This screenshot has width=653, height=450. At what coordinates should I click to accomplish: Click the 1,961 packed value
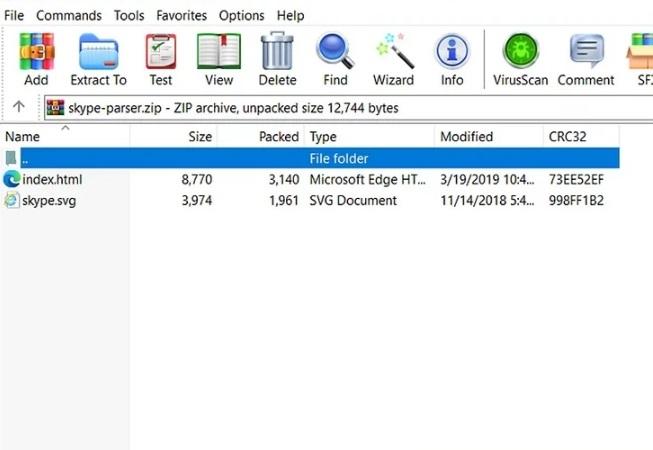point(284,201)
